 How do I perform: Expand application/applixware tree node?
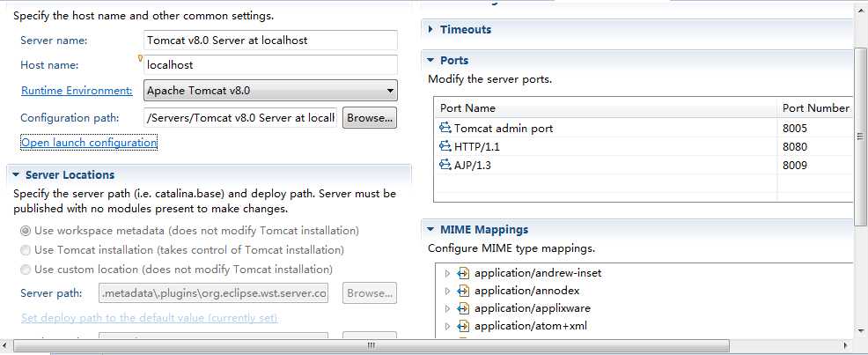pyautogui.click(x=448, y=308)
